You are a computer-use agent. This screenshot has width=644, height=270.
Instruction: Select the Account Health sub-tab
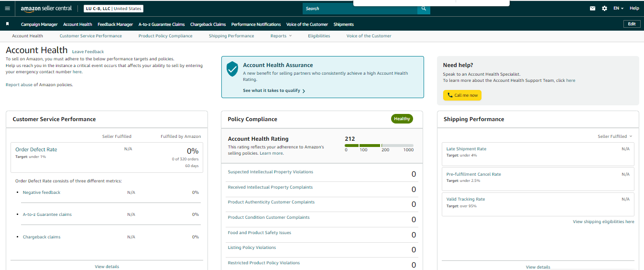pyautogui.click(x=28, y=36)
